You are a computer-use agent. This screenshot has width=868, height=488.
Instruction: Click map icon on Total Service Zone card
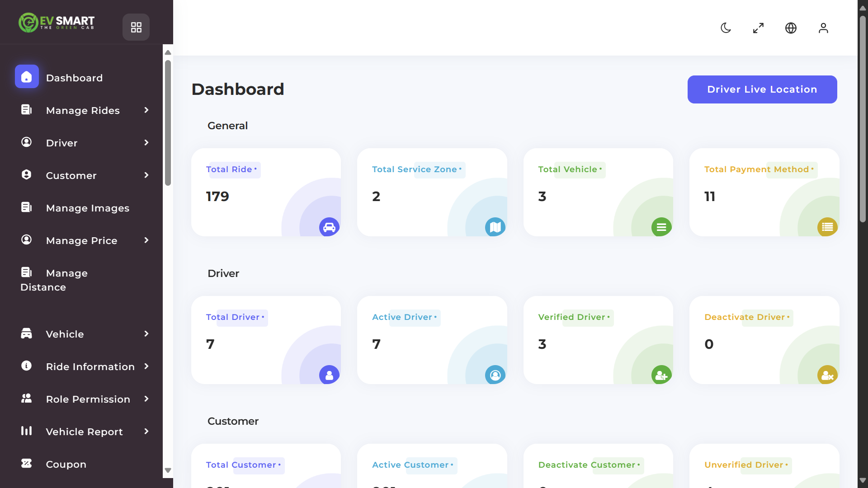click(x=495, y=227)
